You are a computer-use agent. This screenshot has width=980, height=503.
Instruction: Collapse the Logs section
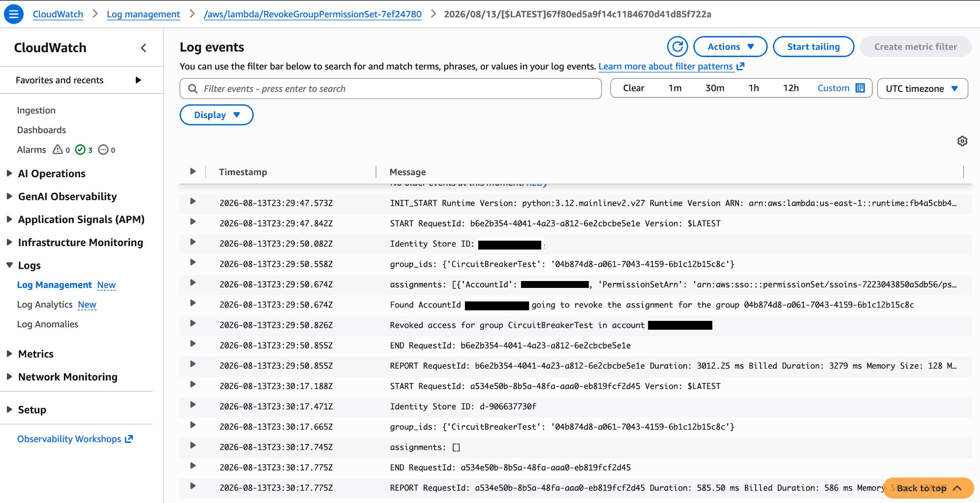pyautogui.click(x=9, y=265)
